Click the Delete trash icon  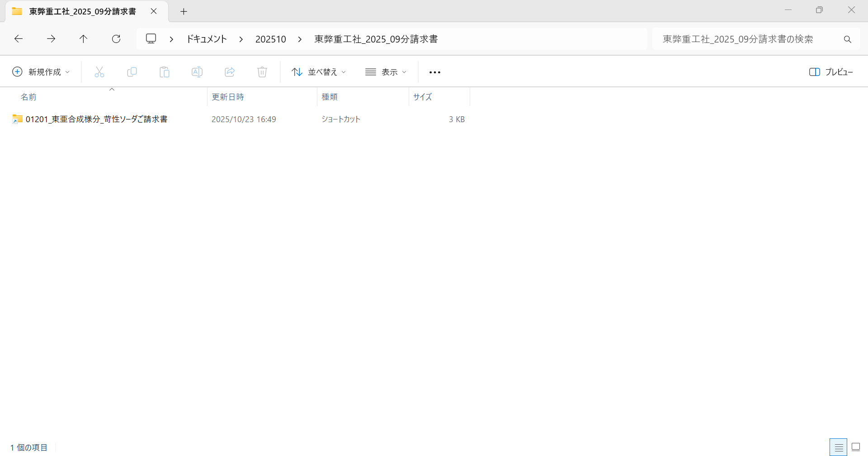262,72
